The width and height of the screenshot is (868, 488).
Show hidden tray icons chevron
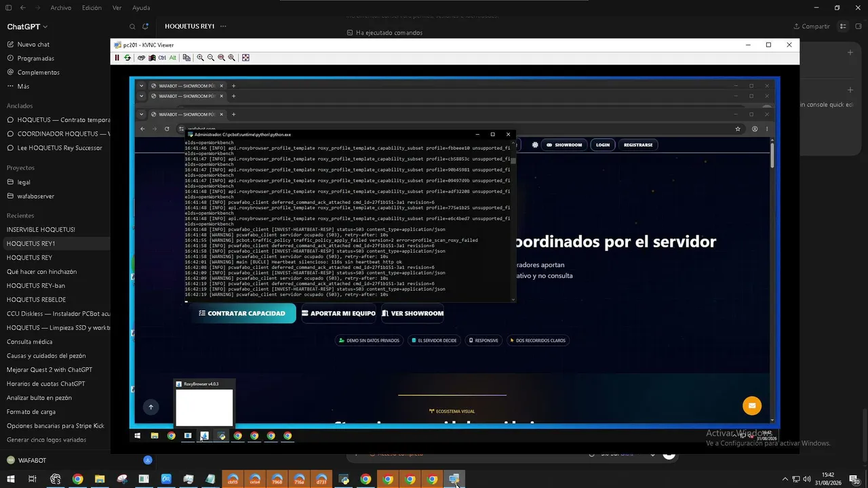pos(785,479)
